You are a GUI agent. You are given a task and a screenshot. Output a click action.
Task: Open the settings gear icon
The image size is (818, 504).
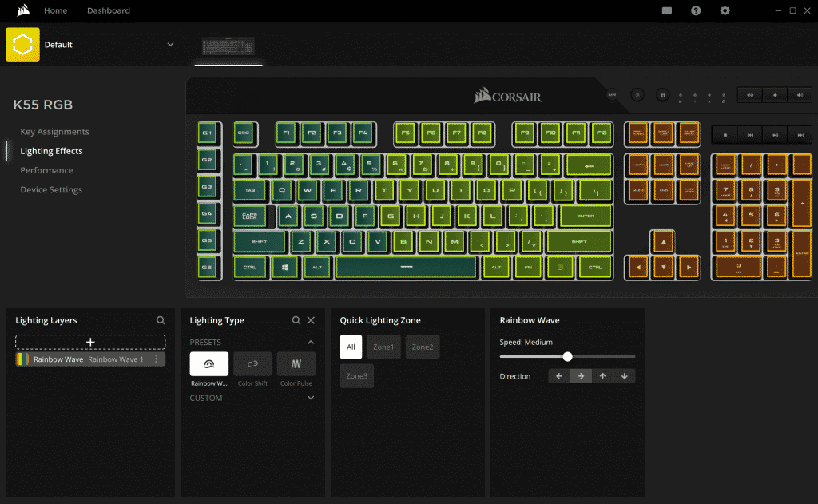[725, 10]
